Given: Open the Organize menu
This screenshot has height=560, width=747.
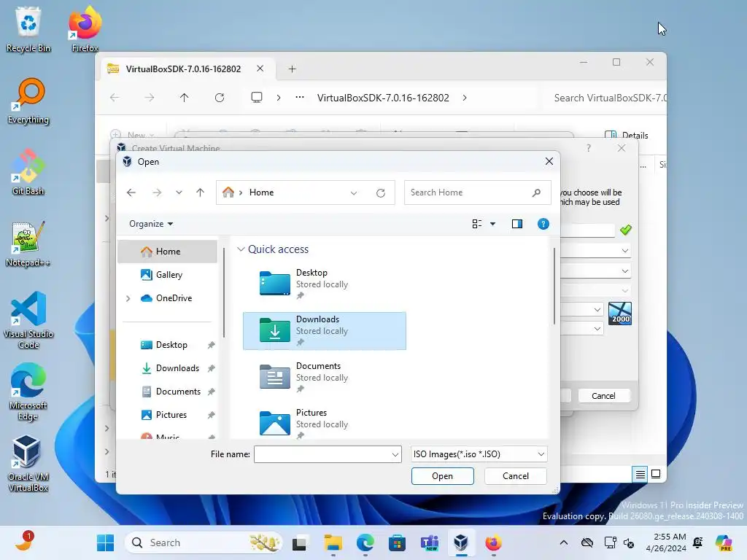Looking at the screenshot, I should coord(150,224).
